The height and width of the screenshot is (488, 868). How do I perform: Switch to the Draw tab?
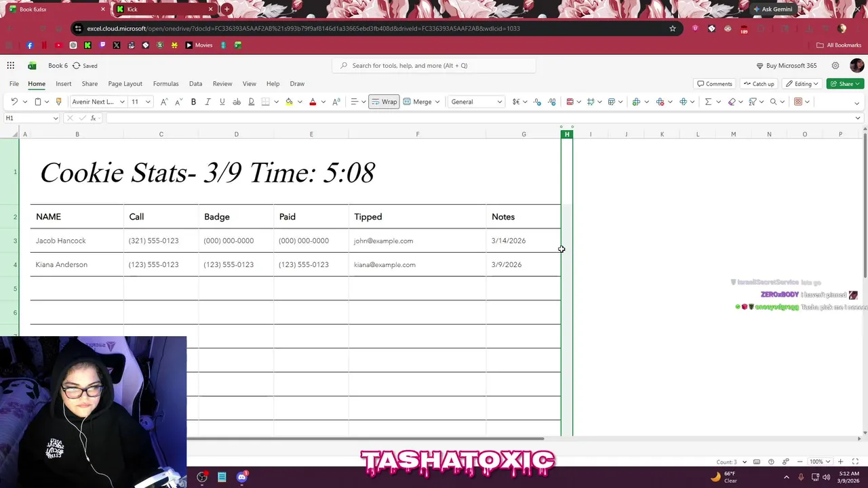tap(297, 84)
